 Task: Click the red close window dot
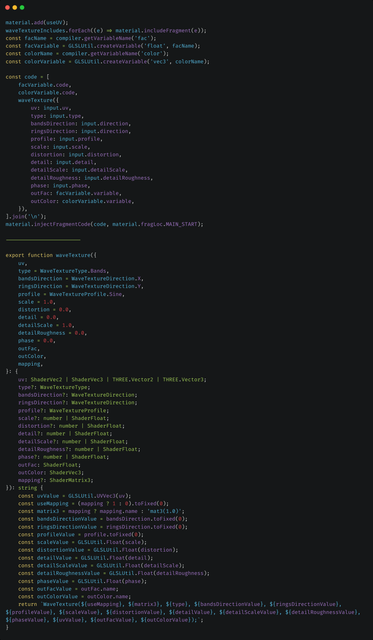7,7
